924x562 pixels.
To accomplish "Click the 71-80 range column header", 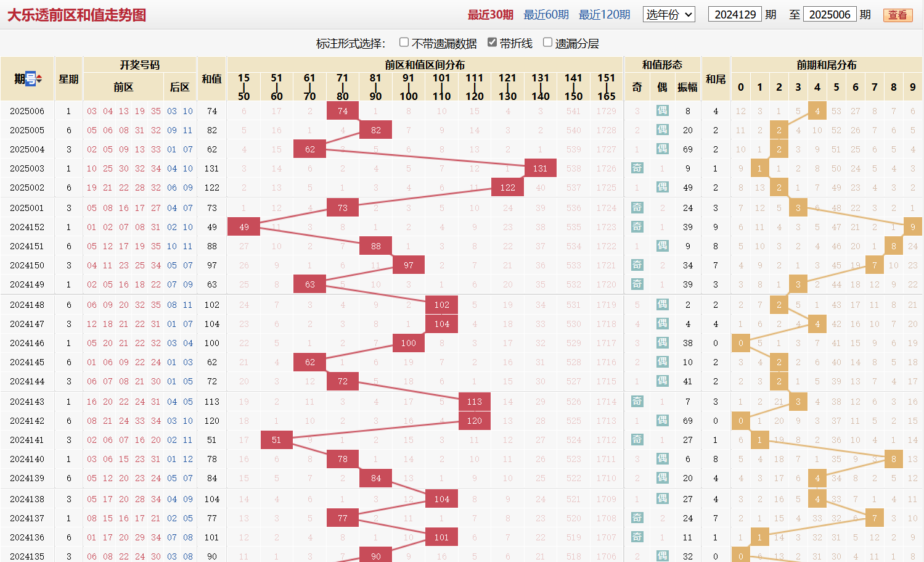I will click(x=343, y=87).
